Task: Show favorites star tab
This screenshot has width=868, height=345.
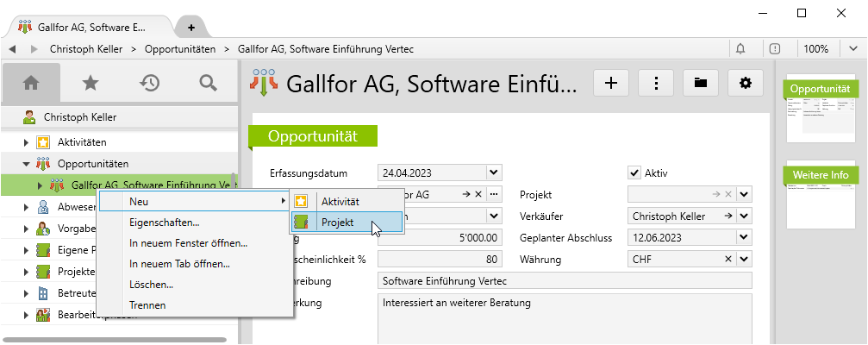Action: tap(90, 83)
